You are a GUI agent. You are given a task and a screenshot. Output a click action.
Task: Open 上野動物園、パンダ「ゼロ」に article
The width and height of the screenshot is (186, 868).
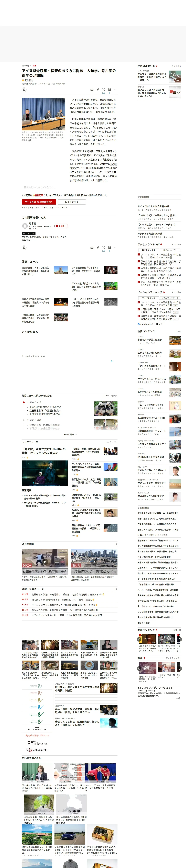86,498
